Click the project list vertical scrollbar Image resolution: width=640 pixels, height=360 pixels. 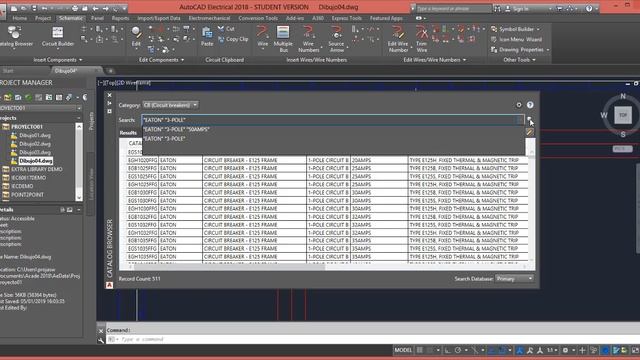tap(79, 162)
